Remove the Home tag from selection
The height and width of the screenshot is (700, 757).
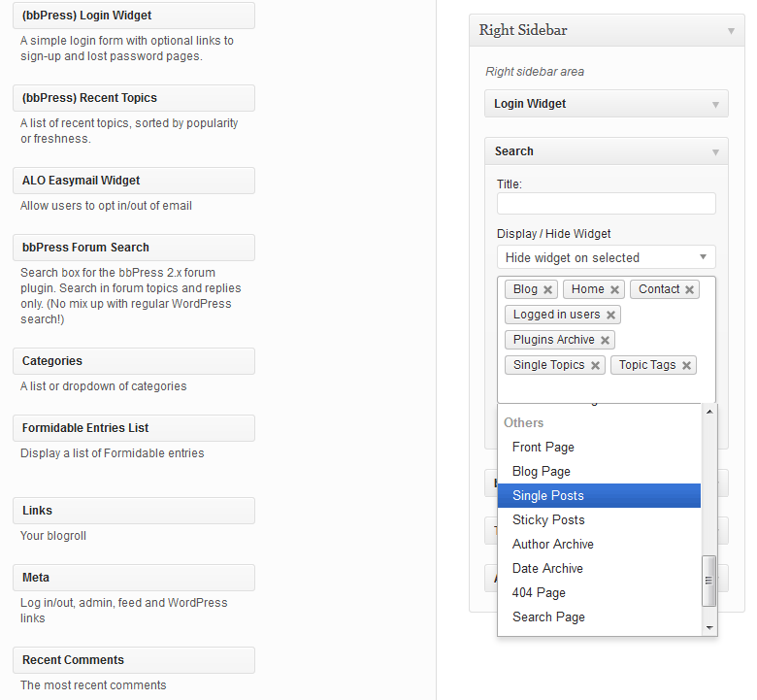tap(614, 289)
